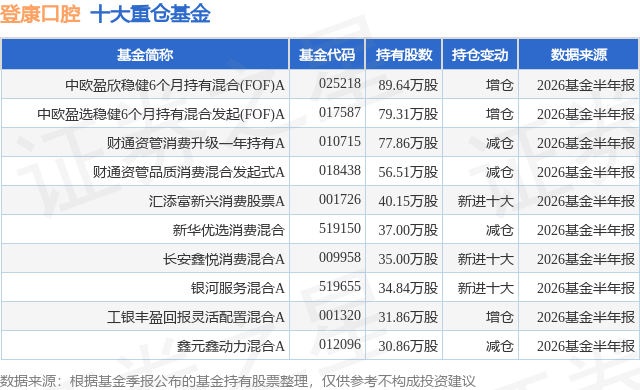Click the 持仓变动 column header
The width and height of the screenshot is (640, 390).
point(480,55)
